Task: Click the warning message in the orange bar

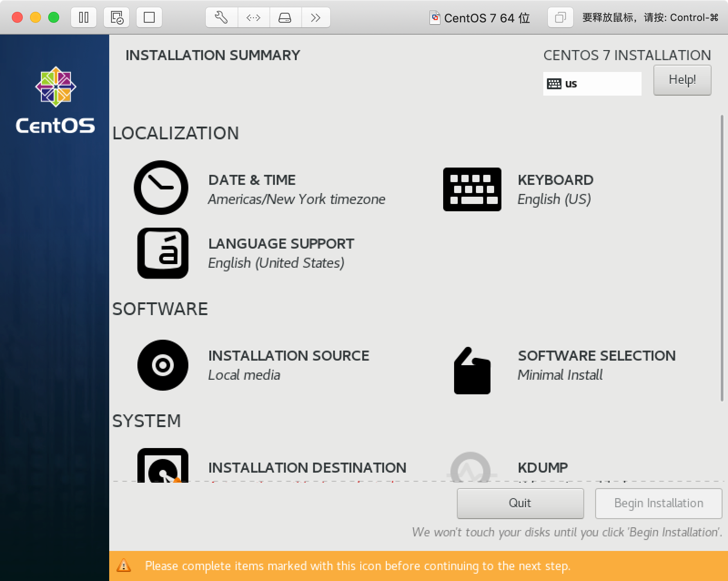Action: [x=358, y=566]
